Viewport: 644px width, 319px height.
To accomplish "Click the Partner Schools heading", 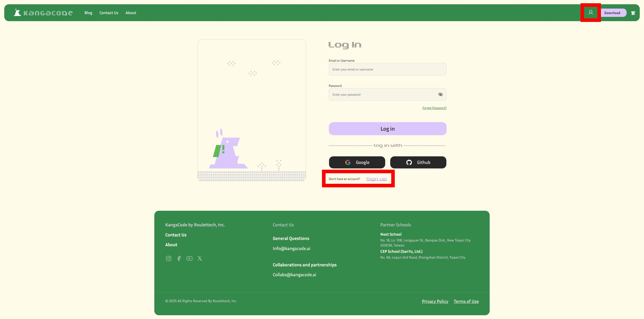I will tap(396, 225).
